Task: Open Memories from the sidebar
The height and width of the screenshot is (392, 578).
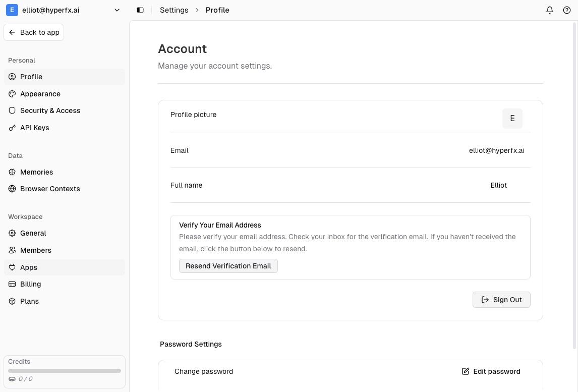Action: click(x=36, y=172)
